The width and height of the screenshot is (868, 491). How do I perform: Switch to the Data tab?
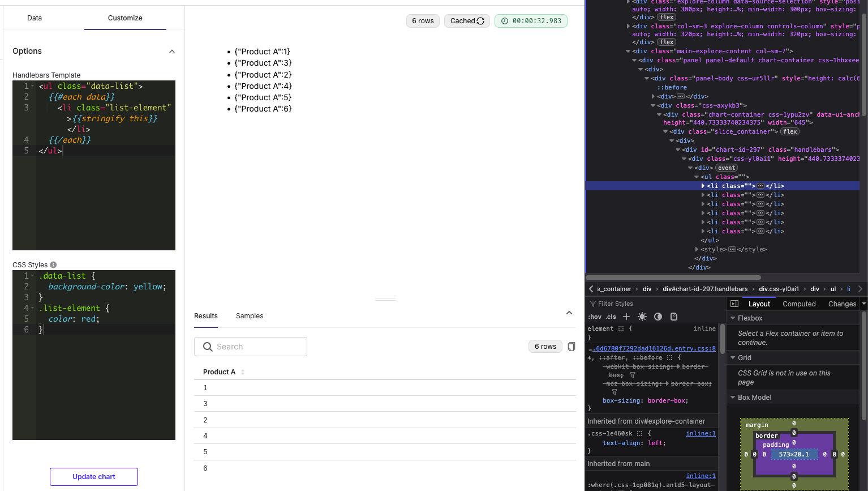point(35,18)
